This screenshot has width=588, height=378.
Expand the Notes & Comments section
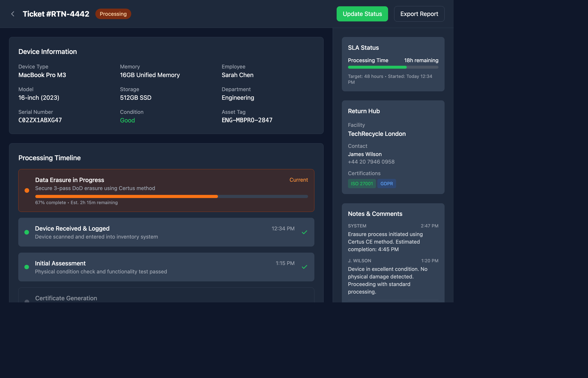point(375,214)
